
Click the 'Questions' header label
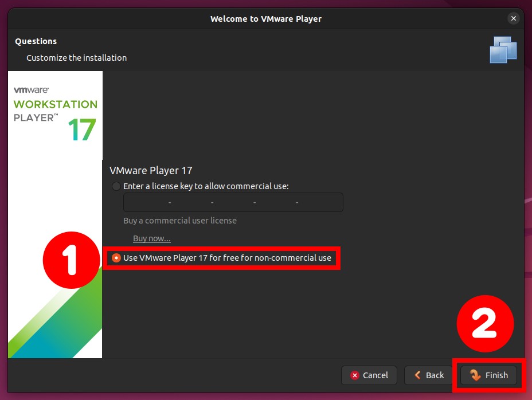[x=36, y=41]
